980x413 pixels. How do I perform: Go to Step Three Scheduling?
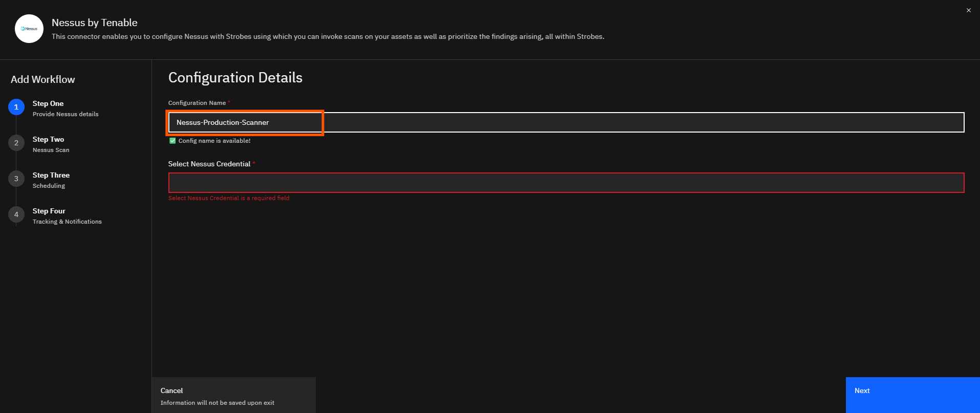(51, 180)
